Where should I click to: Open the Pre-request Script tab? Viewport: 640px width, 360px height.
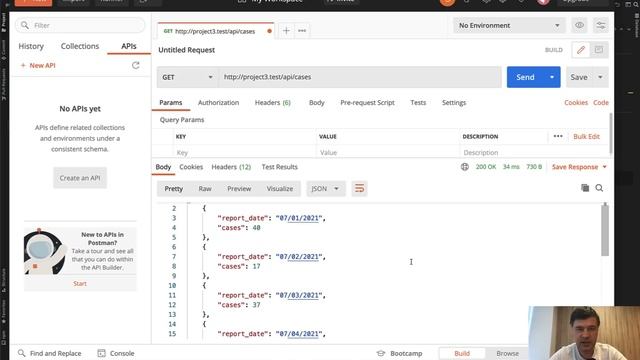coord(367,102)
